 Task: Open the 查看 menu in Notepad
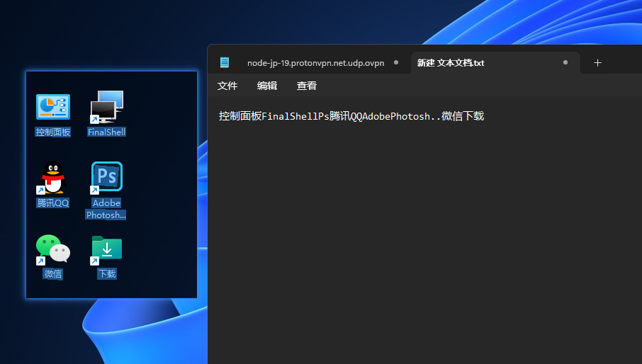[307, 86]
